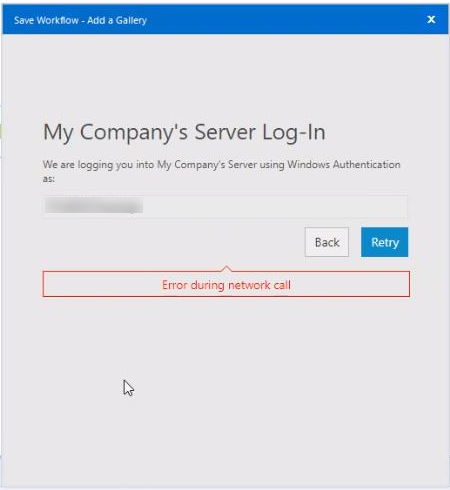
Task: Click the 'Error during network call' message
Action: [226, 285]
